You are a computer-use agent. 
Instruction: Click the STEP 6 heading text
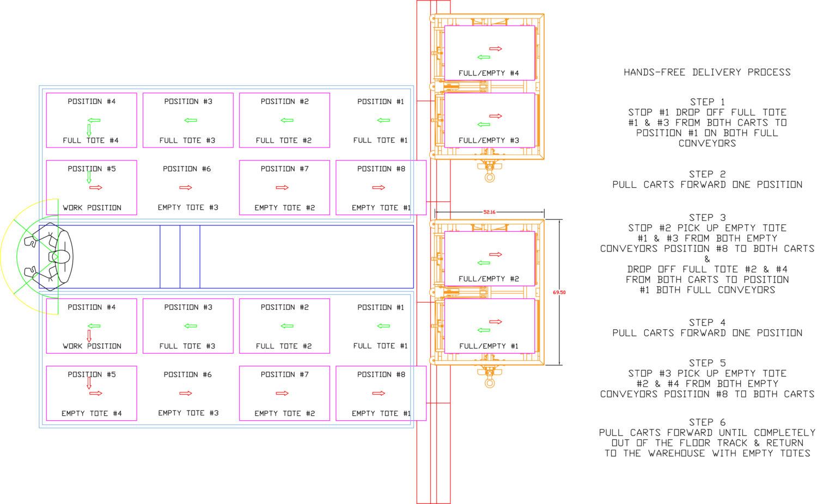coord(707,422)
